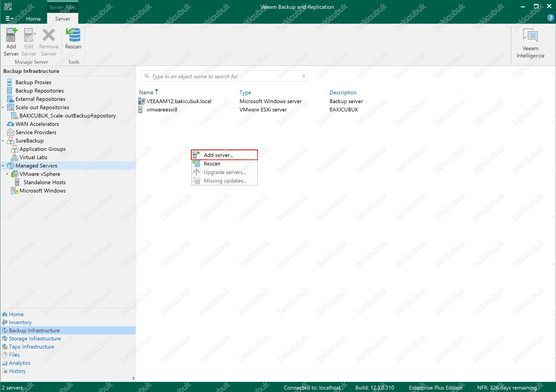Select BAKICUBUK_Scale-outBackupRepository tree item
This screenshot has width=556, height=392.
pyautogui.click(x=68, y=116)
